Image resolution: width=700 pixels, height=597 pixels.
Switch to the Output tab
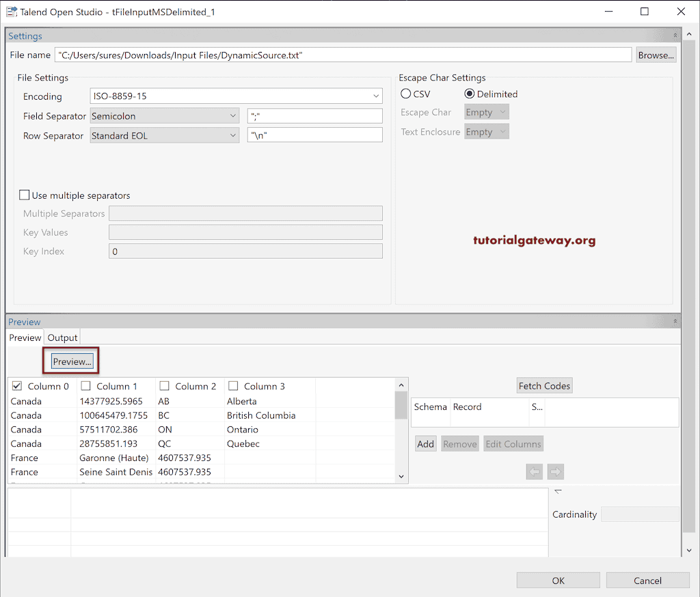point(62,337)
